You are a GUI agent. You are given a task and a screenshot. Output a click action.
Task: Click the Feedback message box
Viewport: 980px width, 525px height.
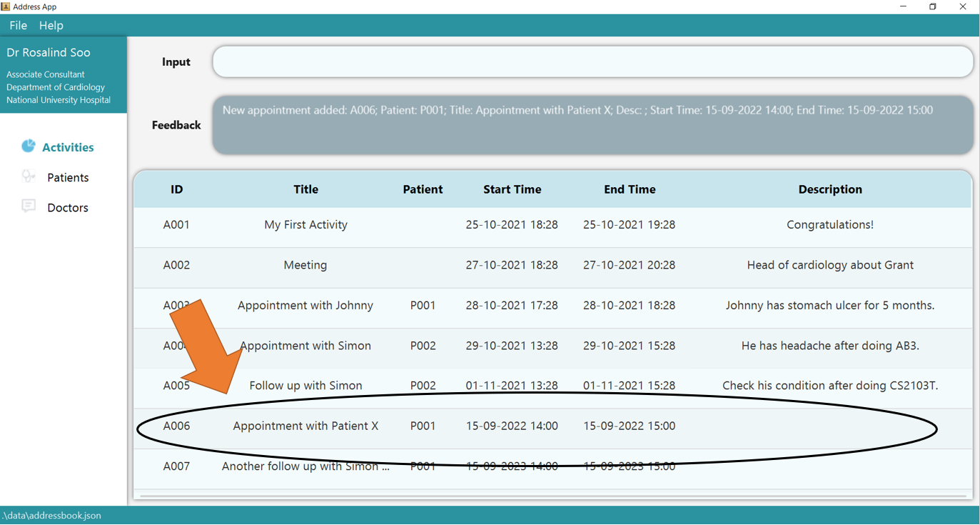pos(592,125)
